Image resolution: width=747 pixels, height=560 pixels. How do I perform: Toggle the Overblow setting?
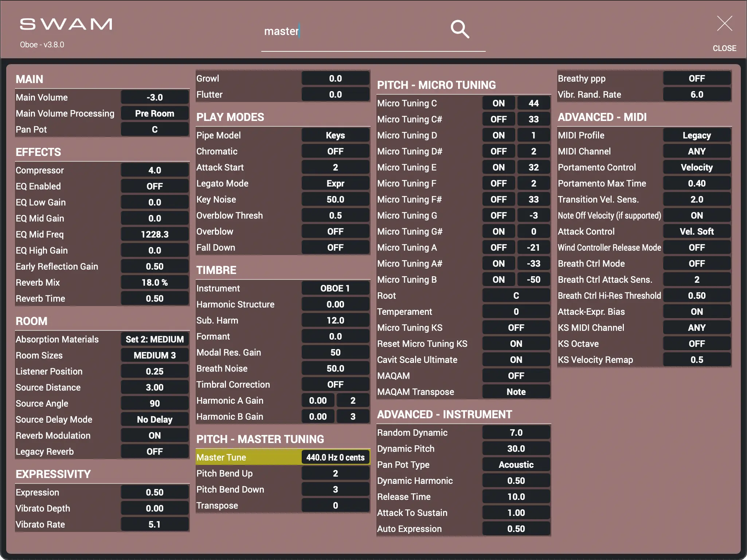point(335,231)
